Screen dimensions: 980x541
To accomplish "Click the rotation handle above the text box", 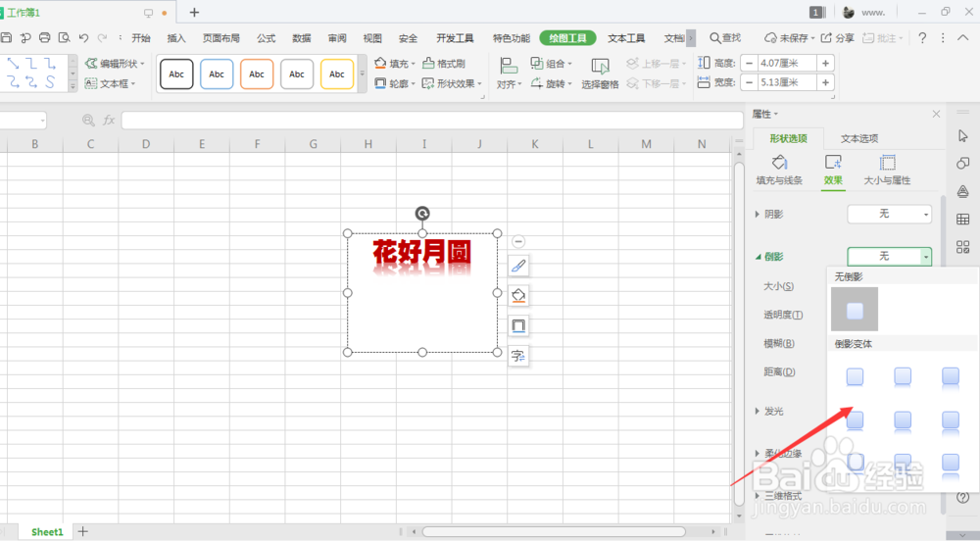I will pos(422,214).
